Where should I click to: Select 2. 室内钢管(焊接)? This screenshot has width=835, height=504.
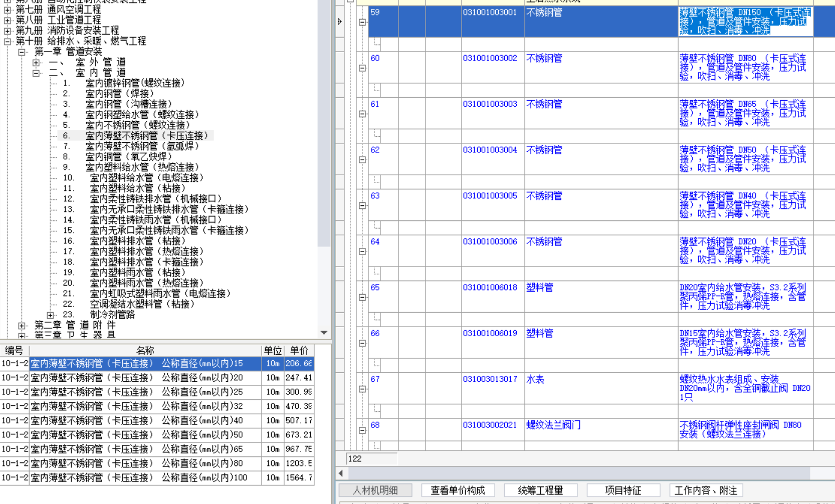(x=108, y=94)
